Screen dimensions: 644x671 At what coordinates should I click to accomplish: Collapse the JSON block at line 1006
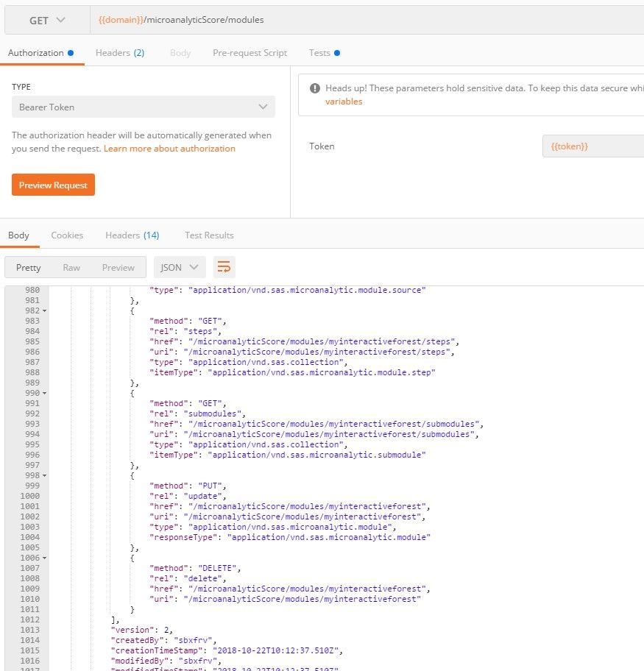coord(45,558)
